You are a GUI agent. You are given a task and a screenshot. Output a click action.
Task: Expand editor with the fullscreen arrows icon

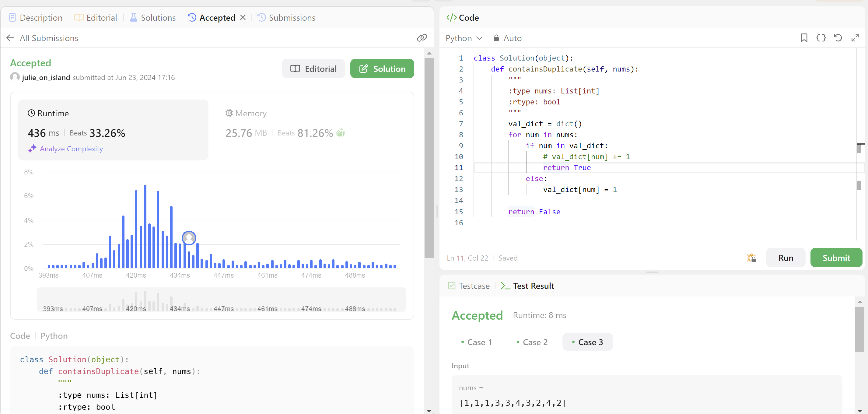click(855, 38)
